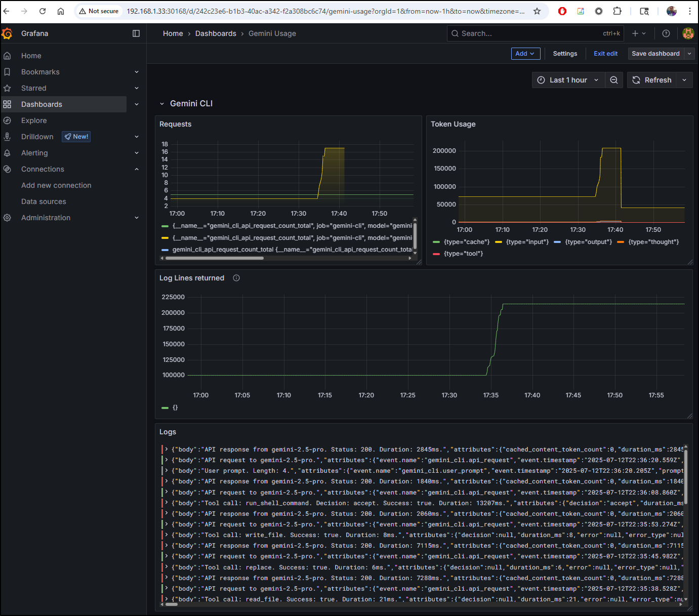Reload the browser page
Image resolution: width=699 pixels, height=616 pixels.
pyautogui.click(x=43, y=11)
